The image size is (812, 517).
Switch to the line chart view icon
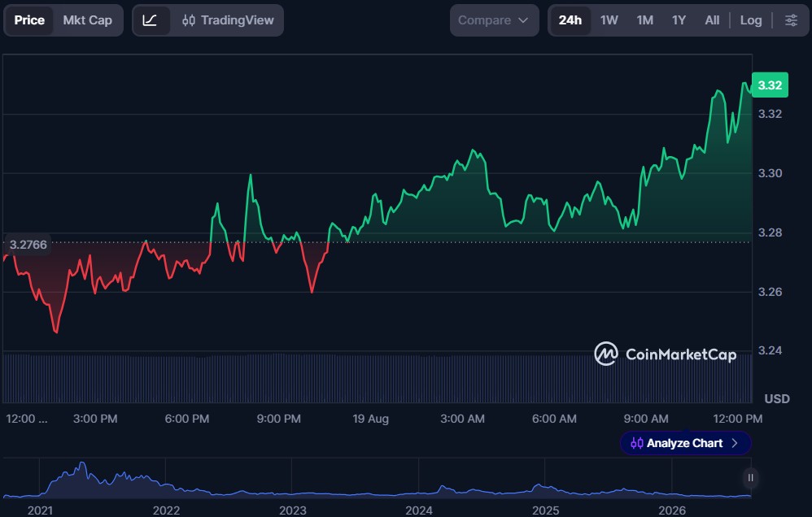tap(151, 20)
